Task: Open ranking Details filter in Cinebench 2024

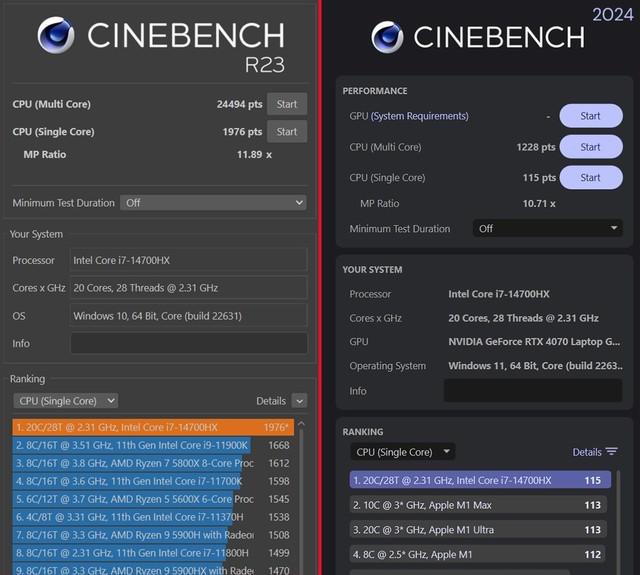Action: 595,452
